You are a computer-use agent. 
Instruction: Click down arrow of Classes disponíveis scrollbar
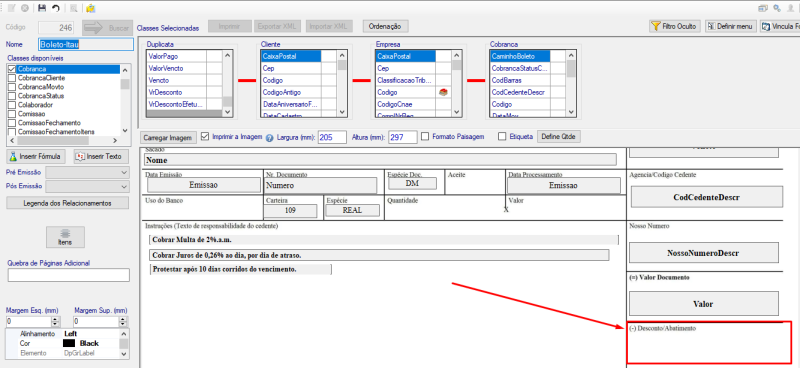click(126, 132)
